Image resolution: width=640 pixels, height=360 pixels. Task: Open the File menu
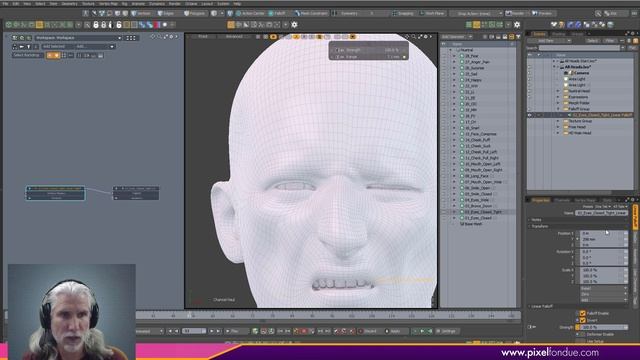click(x=5, y=4)
